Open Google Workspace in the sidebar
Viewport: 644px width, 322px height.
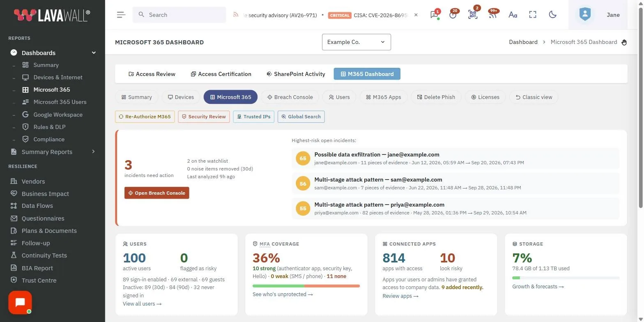click(x=58, y=115)
